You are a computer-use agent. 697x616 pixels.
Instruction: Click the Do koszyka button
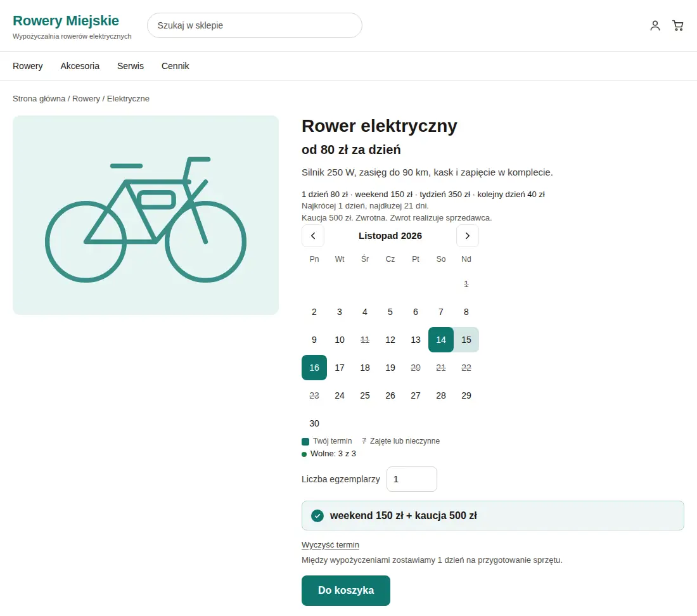(x=345, y=591)
